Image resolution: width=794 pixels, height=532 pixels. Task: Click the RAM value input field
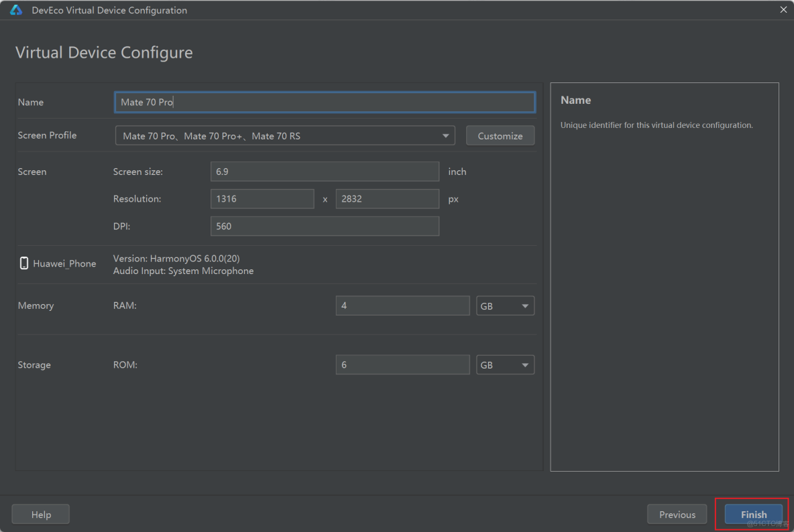[x=402, y=306]
